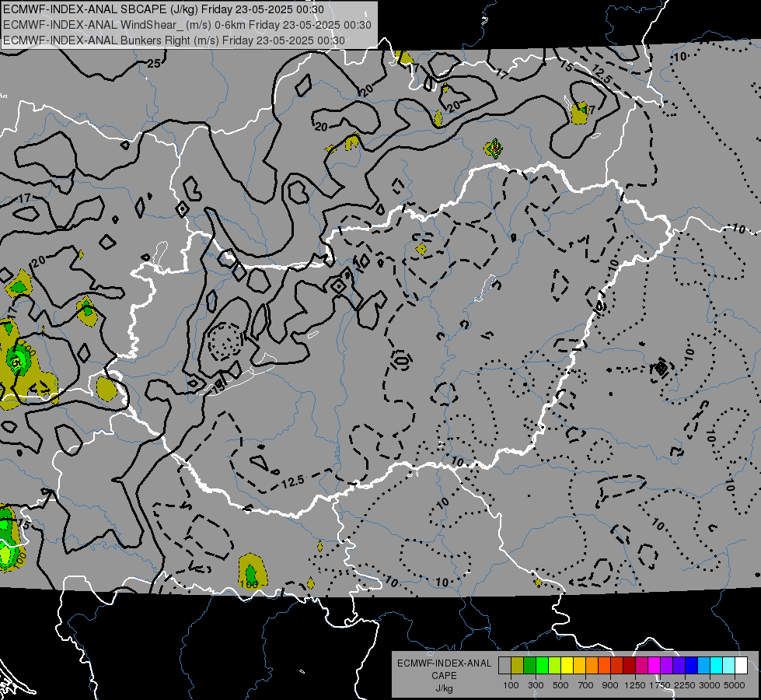Select the pure yellow legend swatch
761x700 pixels.
point(567,666)
